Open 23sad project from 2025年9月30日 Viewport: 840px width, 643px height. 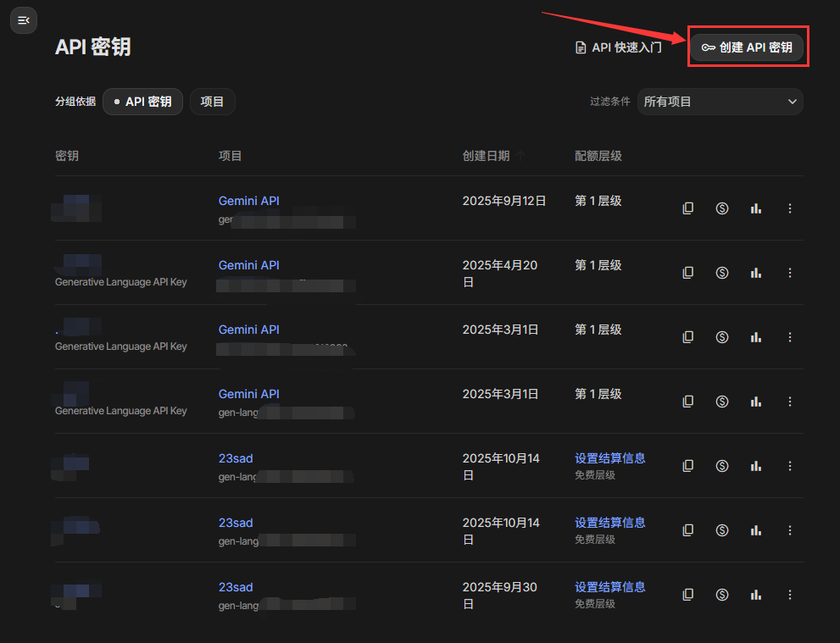click(236, 587)
